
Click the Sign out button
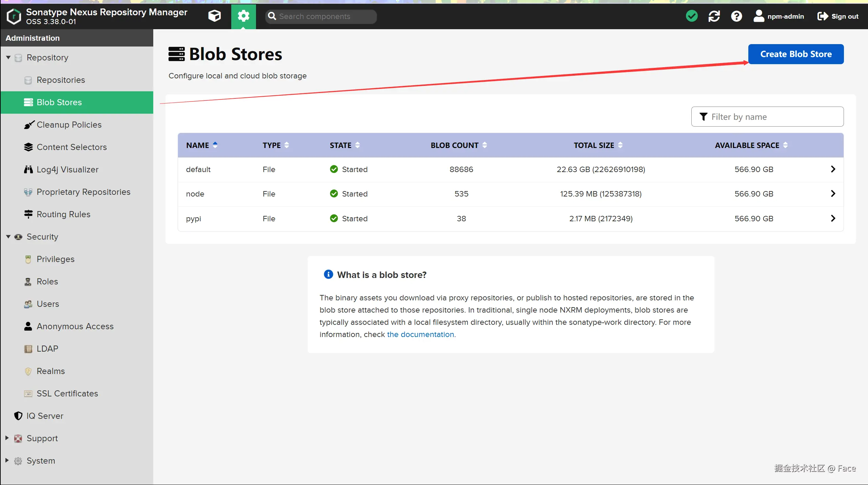pyautogui.click(x=838, y=16)
